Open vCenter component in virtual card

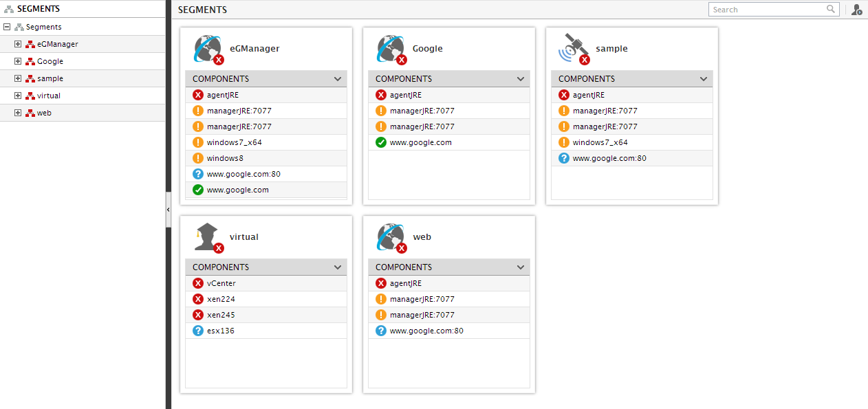221,283
